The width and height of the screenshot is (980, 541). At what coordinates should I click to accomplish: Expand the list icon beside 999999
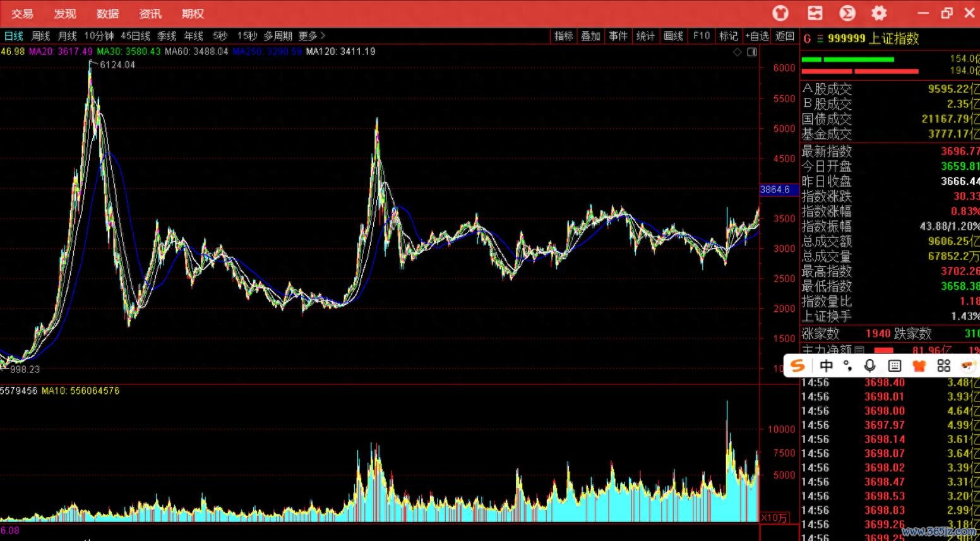tap(820, 39)
